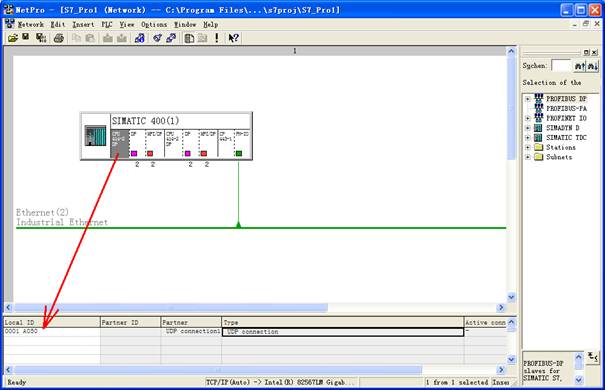Click the context help arrow icon
This screenshot has width=605, height=390.
coord(233,38)
